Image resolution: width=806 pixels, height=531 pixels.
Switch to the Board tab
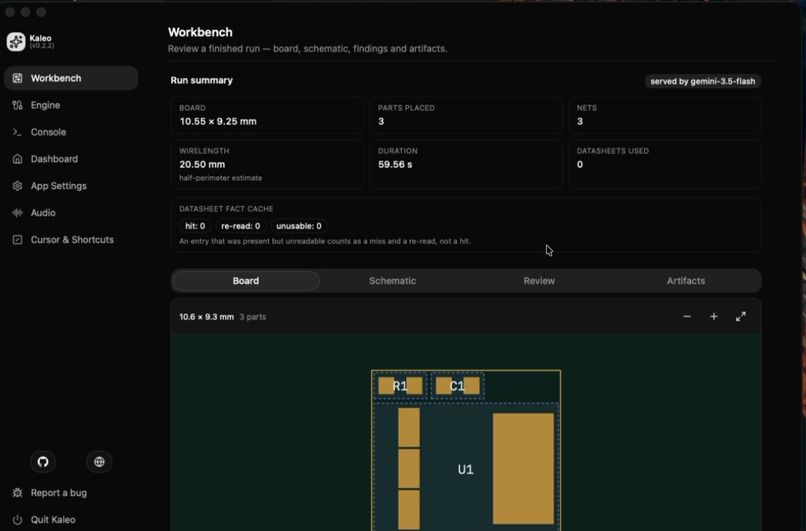246,281
